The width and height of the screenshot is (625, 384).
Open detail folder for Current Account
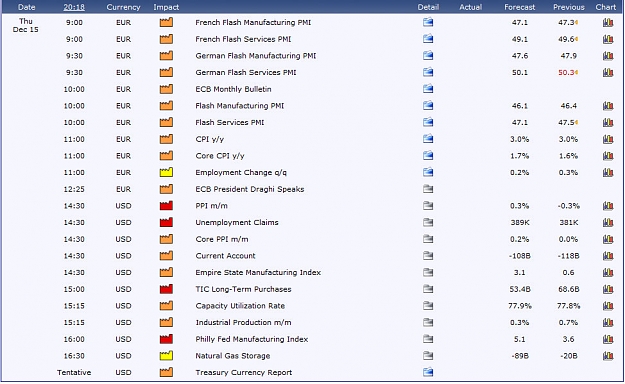click(x=428, y=256)
